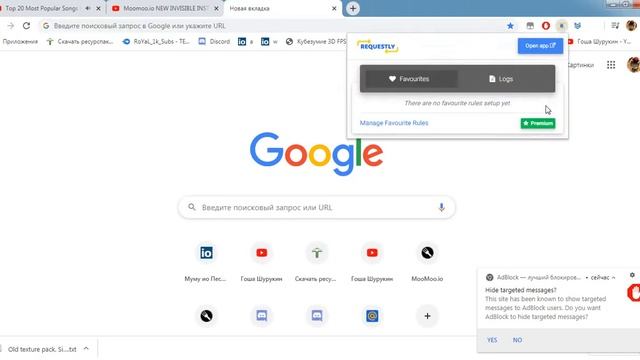Viewport: 640px width, 360px height.
Task: Open downloaded Old texture pack txt file
Action: point(42,349)
